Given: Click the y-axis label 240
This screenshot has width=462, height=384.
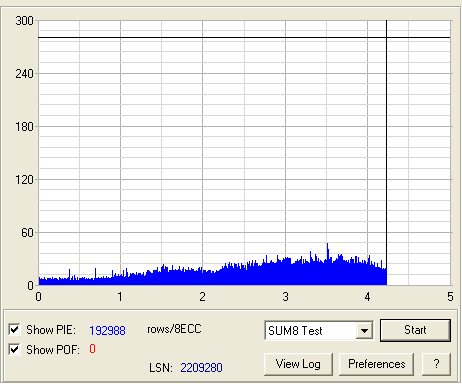Looking at the screenshot, I should click(x=25, y=74).
